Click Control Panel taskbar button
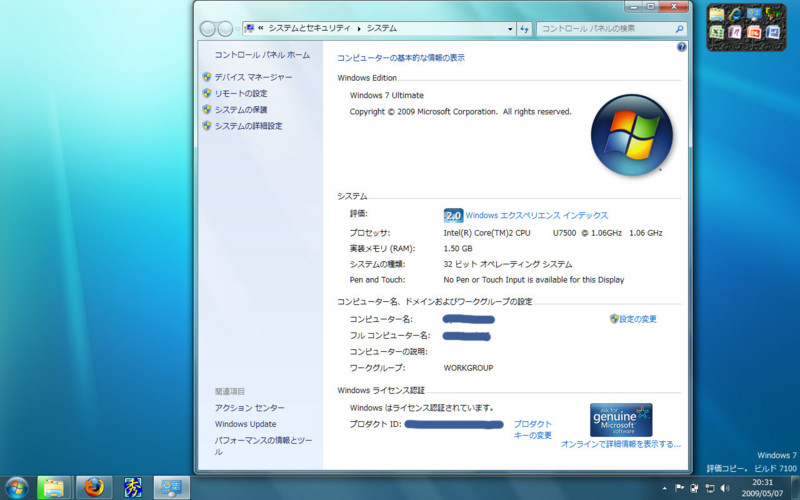Image resolution: width=800 pixels, height=500 pixels. point(172,488)
